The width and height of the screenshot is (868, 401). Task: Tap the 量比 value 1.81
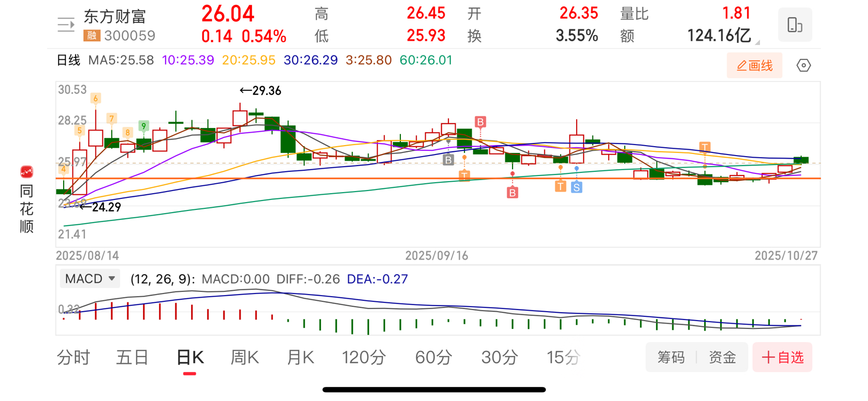[736, 13]
